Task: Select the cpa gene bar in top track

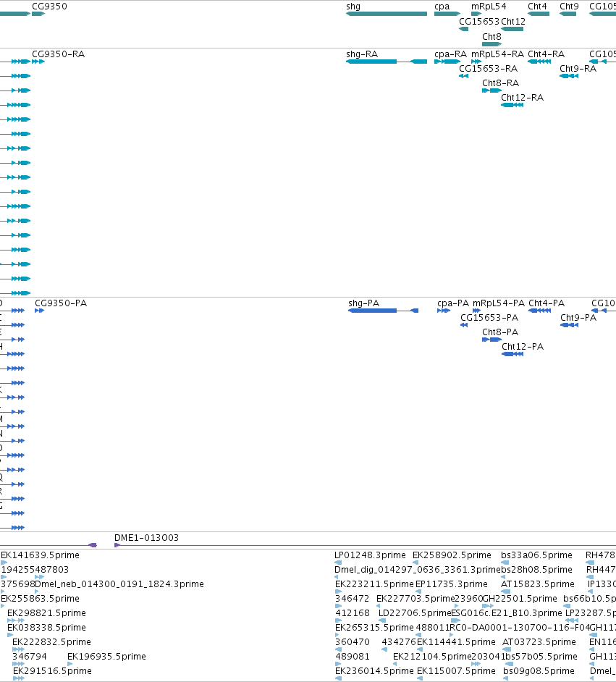Action: [x=447, y=14]
